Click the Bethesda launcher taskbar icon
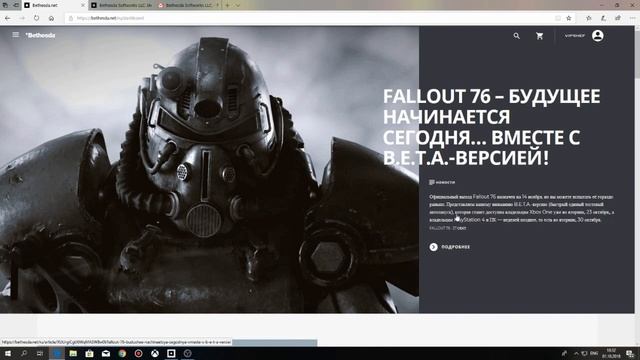 point(171,353)
